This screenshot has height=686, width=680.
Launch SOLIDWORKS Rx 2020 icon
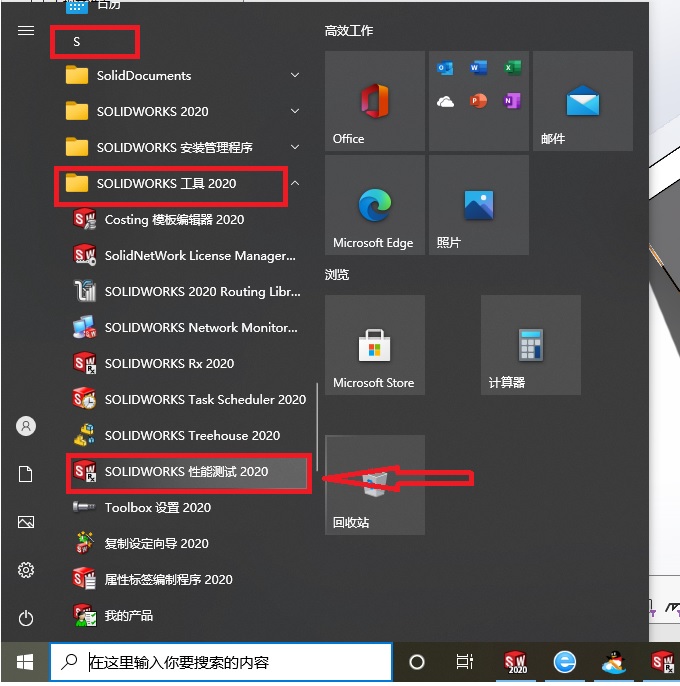pos(84,363)
